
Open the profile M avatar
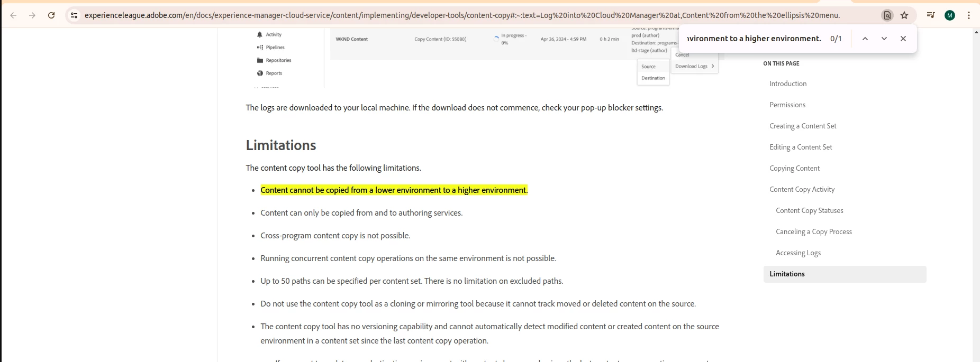(x=950, y=15)
